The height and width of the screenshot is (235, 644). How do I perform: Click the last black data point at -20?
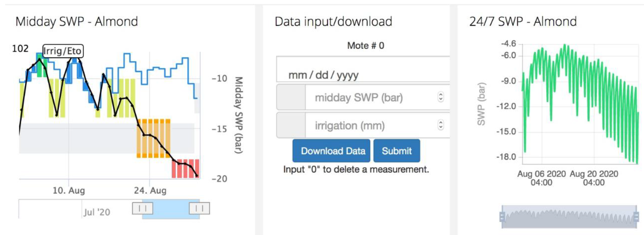pos(197,176)
